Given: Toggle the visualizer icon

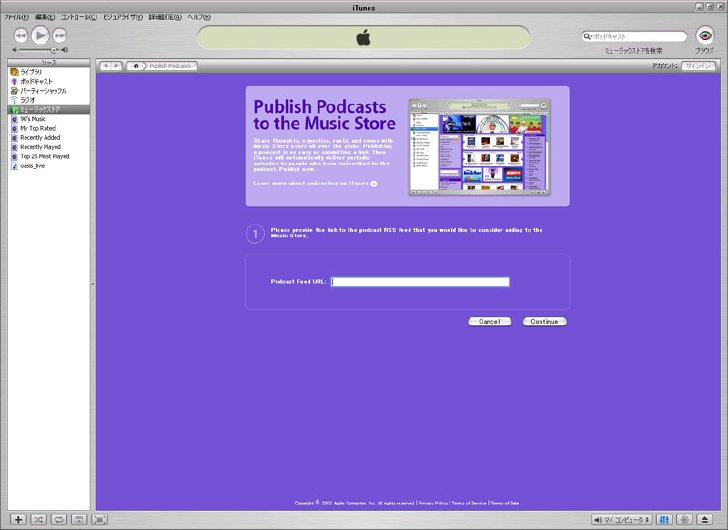Looking at the screenshot, I should point(684,519).
